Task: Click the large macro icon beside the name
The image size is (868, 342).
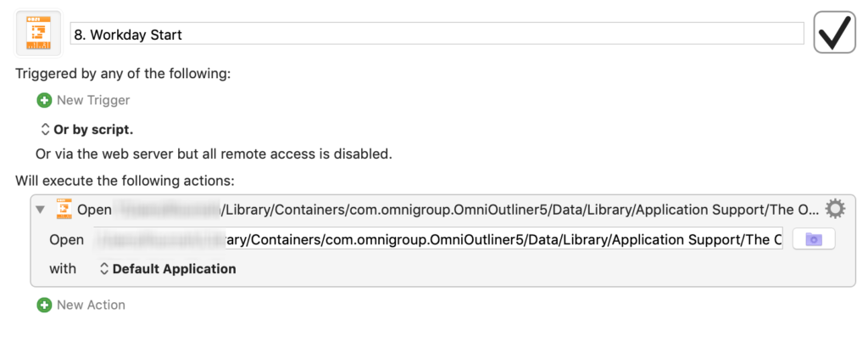Action: pyautogui.click(x=38, y=33)
